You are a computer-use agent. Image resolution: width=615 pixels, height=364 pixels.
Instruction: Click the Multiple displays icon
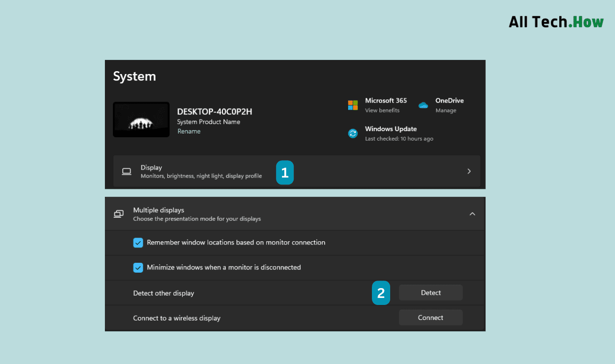point(119,214)
